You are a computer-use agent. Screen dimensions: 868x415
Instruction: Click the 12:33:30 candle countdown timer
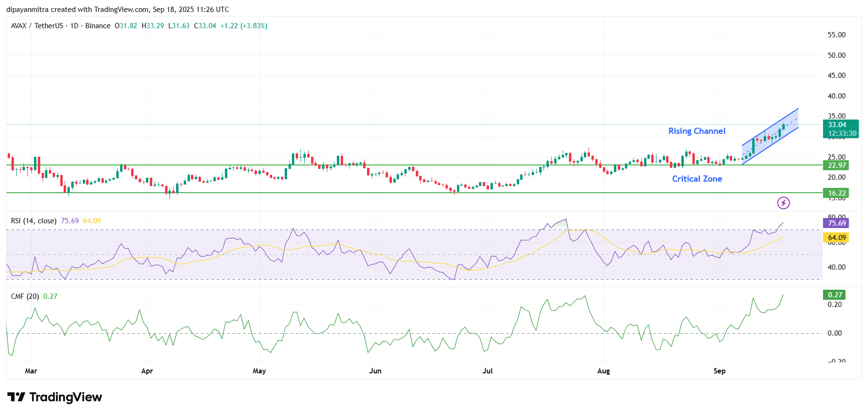842,133
